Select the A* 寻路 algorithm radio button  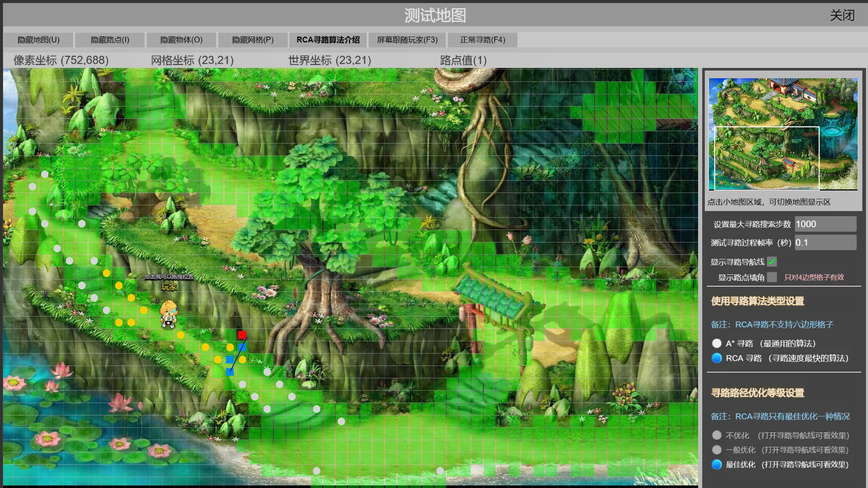pos(717,343)
